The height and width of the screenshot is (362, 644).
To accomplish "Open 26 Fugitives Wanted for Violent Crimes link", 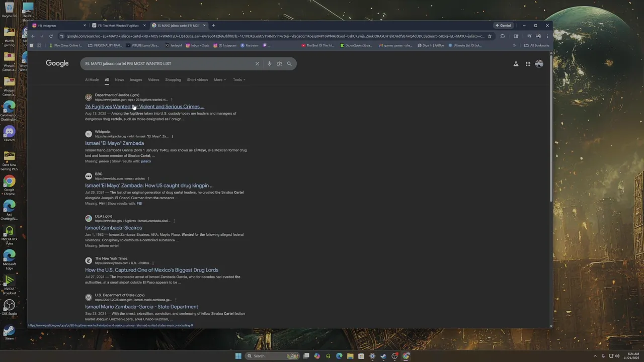I will pos(144,107).
